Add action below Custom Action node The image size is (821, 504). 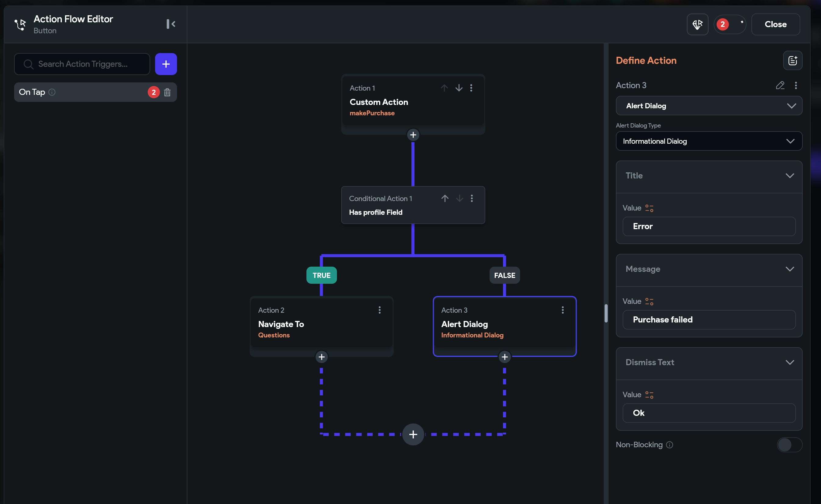tap(413, 135)
